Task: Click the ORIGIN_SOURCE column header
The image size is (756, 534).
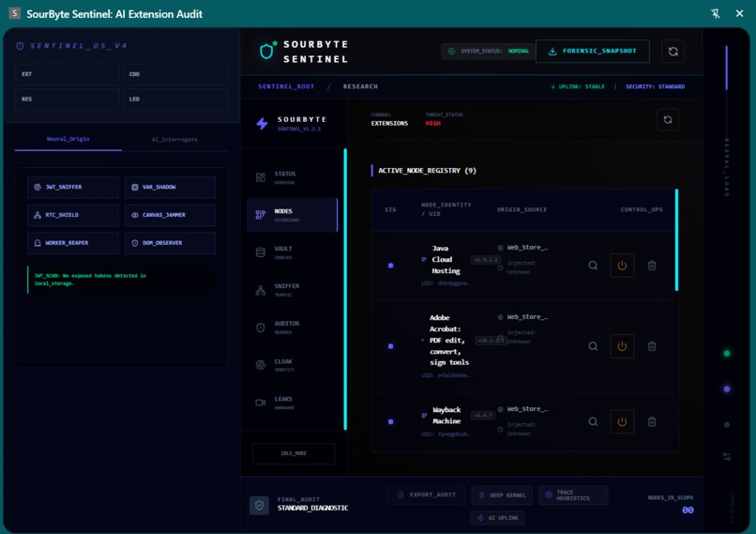Action: (522, 210)
